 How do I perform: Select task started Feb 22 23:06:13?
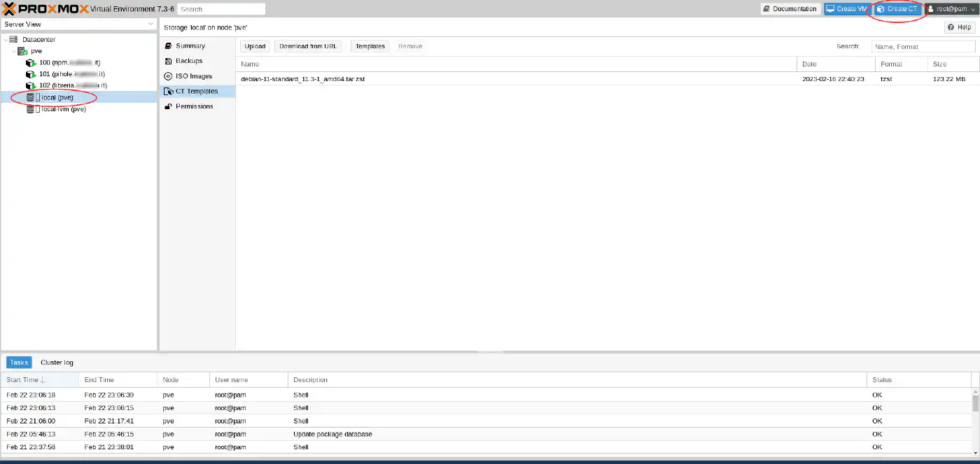(486, 408)
